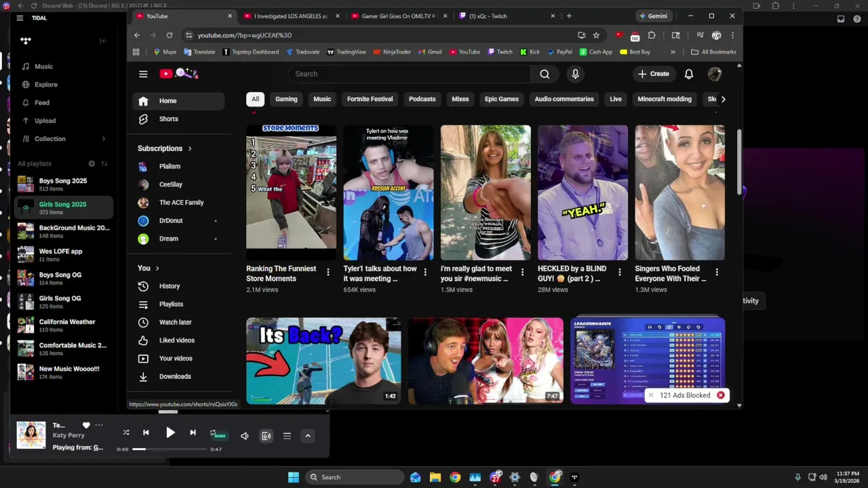
Task: Open All Bookmarks folder
Action: [x=713, y=52]
